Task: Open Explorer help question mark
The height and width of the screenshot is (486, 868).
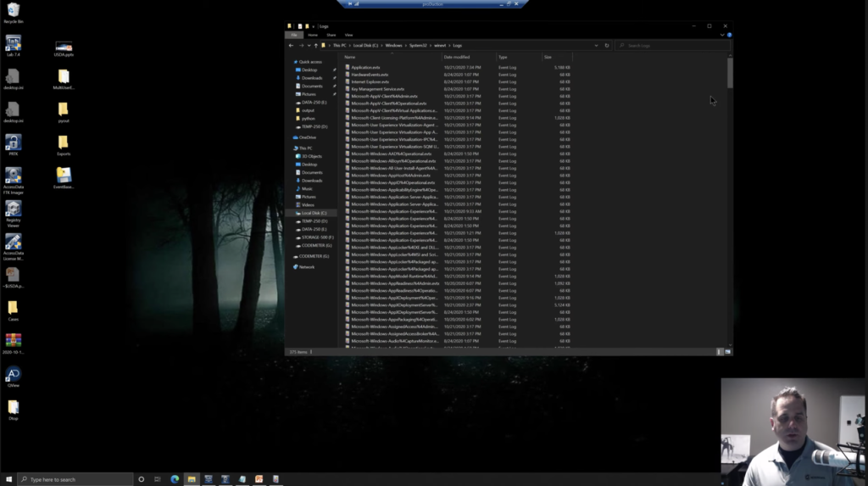Action: (729, 35)
